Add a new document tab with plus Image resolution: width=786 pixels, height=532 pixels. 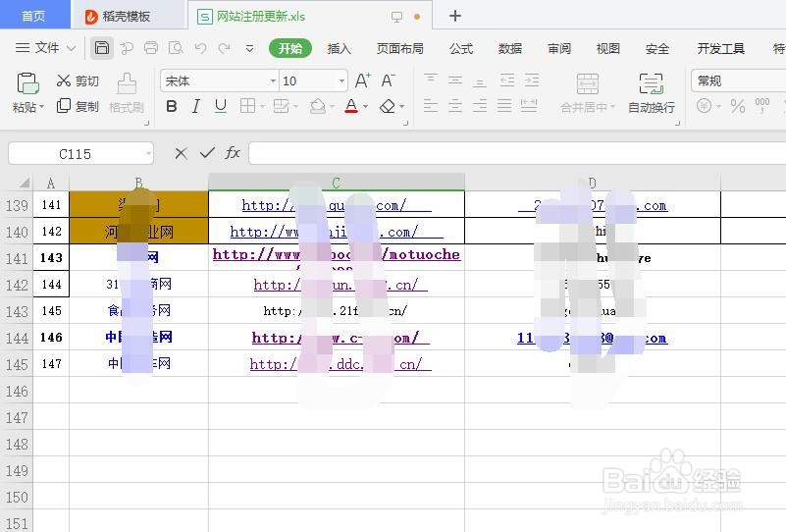tap(455, 16)
